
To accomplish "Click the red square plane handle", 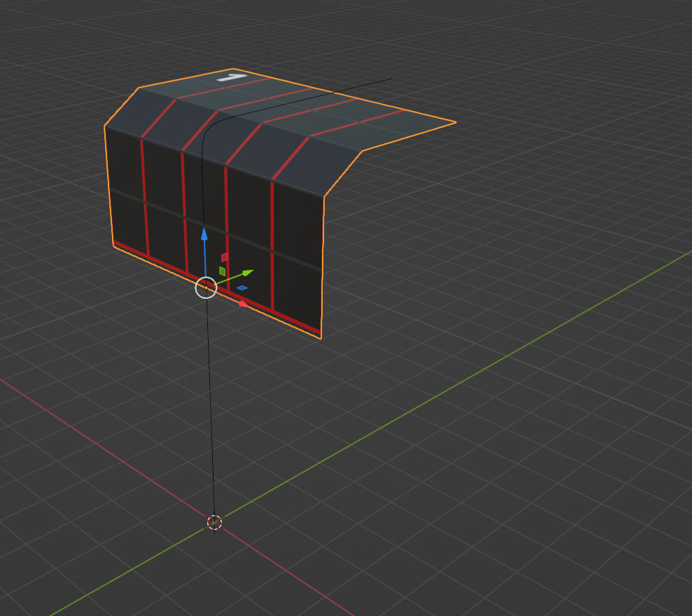I will coord(225,257).
